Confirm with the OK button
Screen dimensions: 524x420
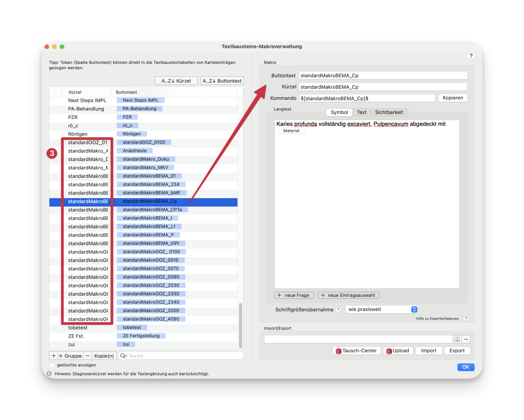pos(466,367)
